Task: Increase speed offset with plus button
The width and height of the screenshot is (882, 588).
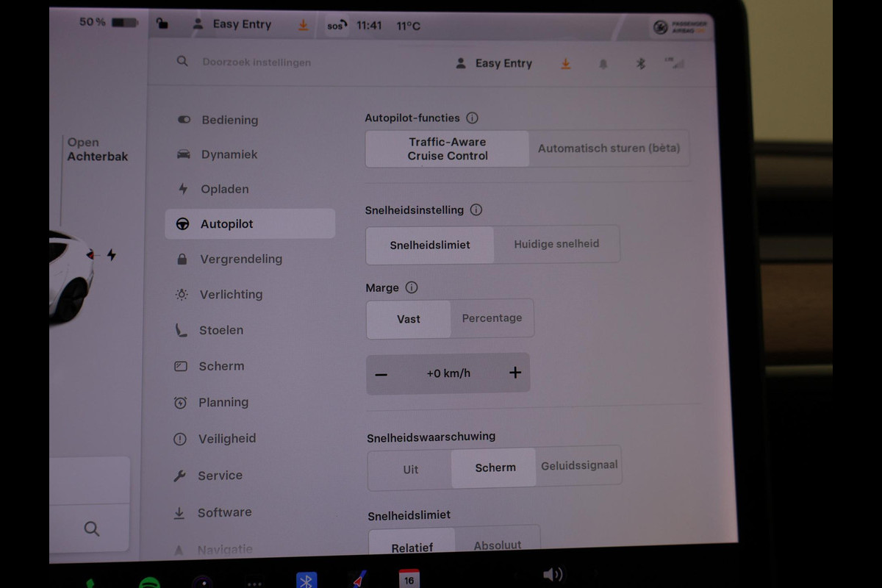Action: coord(515,373)
